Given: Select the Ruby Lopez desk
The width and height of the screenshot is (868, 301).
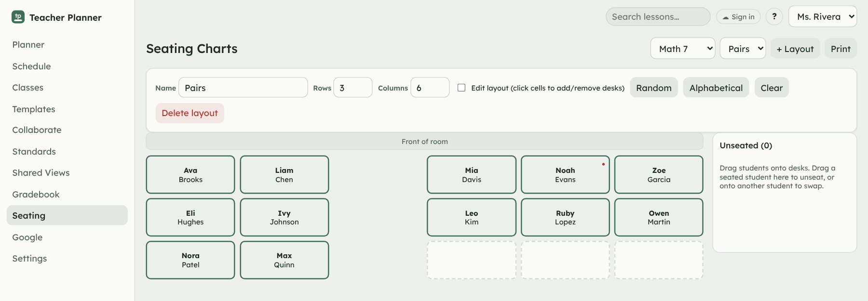Looking at the screenshot, I should coord(565,217).
